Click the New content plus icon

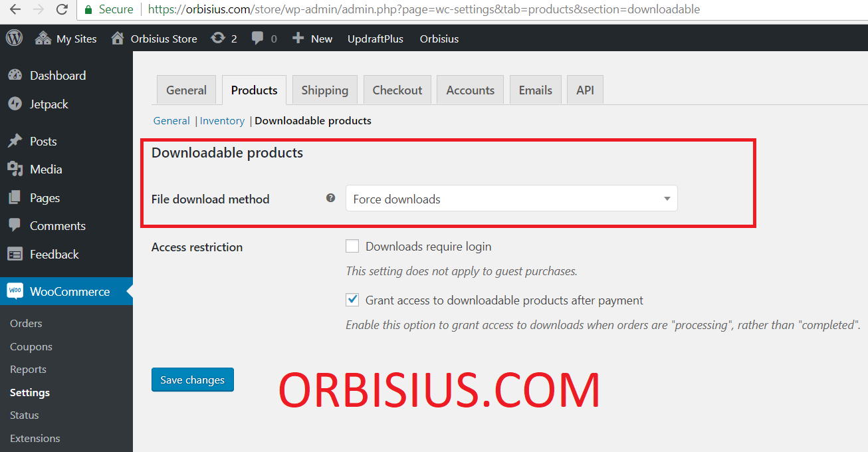[298, 39]
